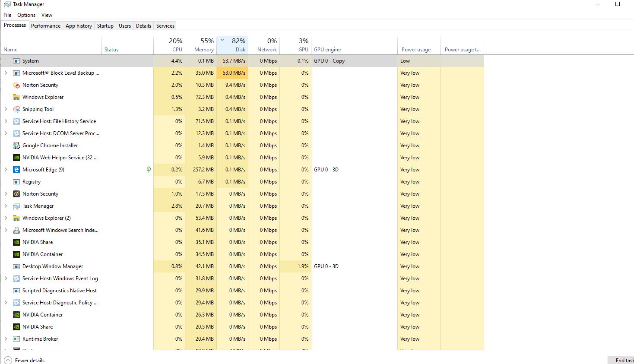Switch to the Startup tab
Viewport: 634px width, 364px height.
[x=105, y=26]
